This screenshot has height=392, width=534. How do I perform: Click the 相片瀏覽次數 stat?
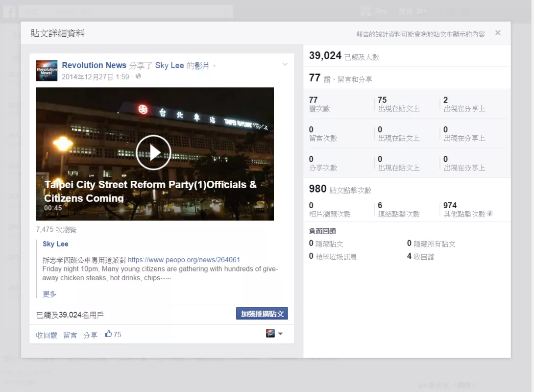tap(330, 209)
